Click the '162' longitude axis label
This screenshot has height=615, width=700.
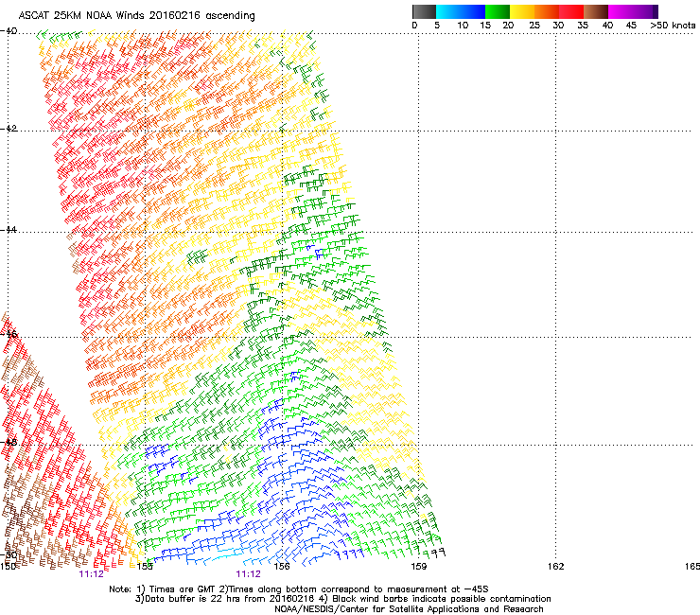click(x=556, y=567)
